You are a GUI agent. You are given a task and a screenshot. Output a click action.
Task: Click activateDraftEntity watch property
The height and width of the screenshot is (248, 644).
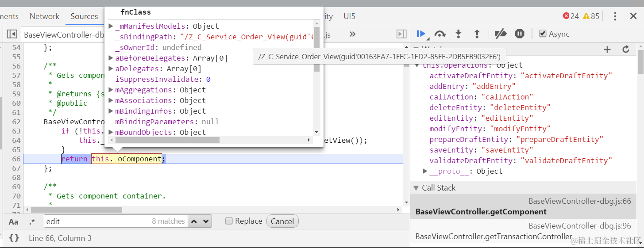(521, 76)
